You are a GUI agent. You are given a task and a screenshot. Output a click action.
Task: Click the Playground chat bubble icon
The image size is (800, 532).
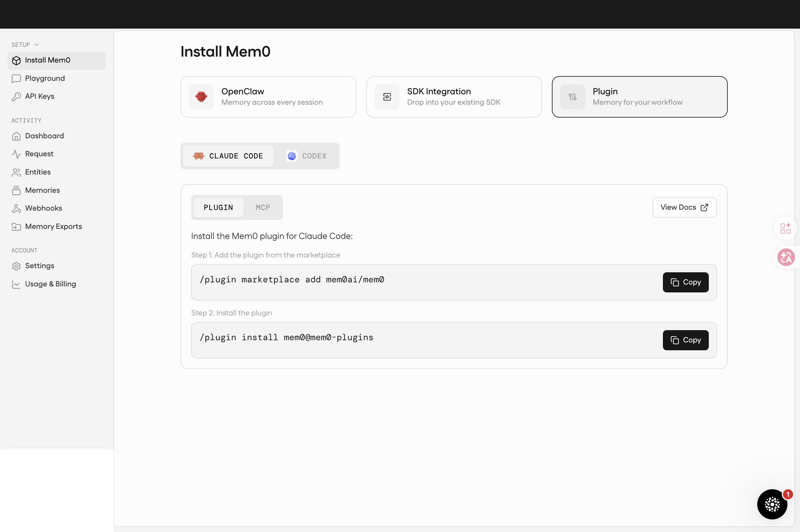16,78
